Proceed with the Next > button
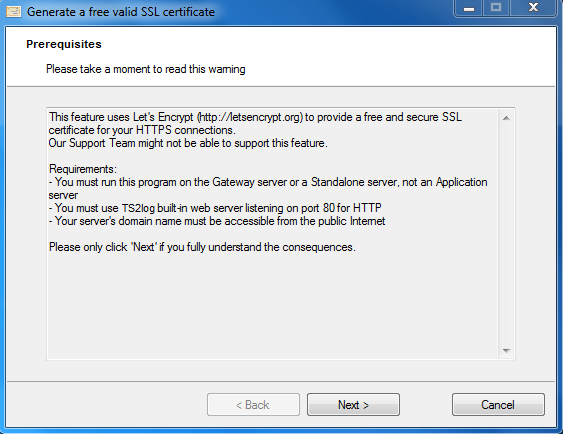The height and width of the screenshot is (434, 563). [x=353, y=405]
